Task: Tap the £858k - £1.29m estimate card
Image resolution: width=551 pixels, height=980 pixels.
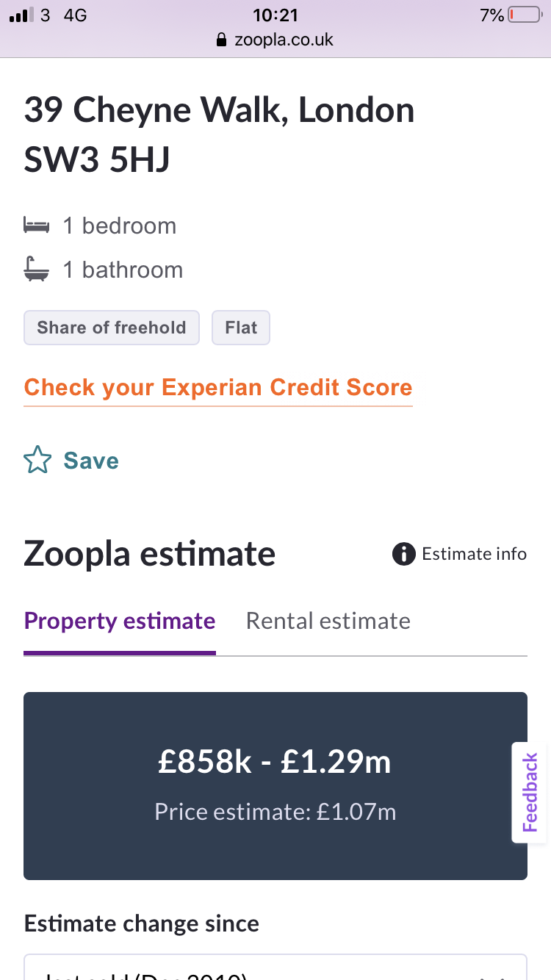Action: pos(275,786)
